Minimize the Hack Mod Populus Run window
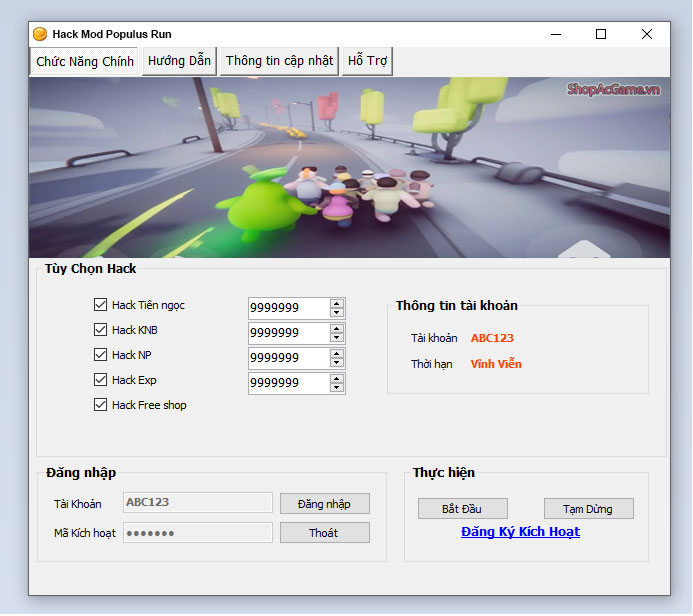Image resolution: width=693 pixels, height=616 pixels. (556, 34)
